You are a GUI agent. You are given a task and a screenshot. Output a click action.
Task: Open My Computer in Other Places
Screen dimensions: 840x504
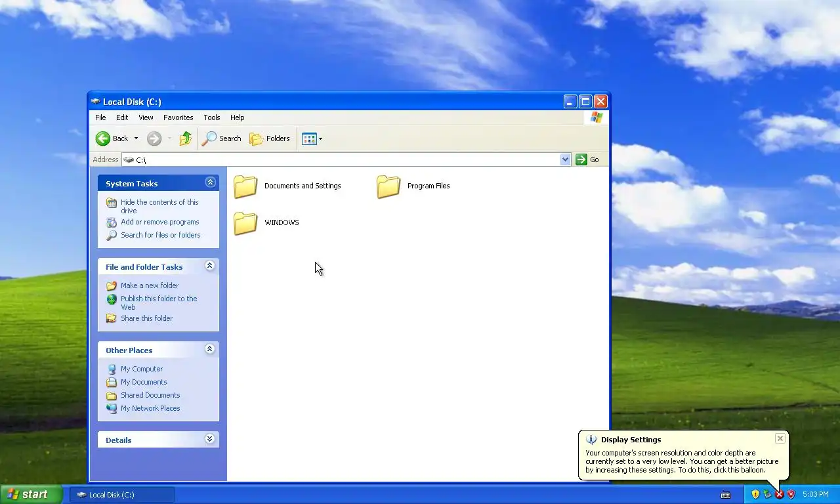[142, 369]
